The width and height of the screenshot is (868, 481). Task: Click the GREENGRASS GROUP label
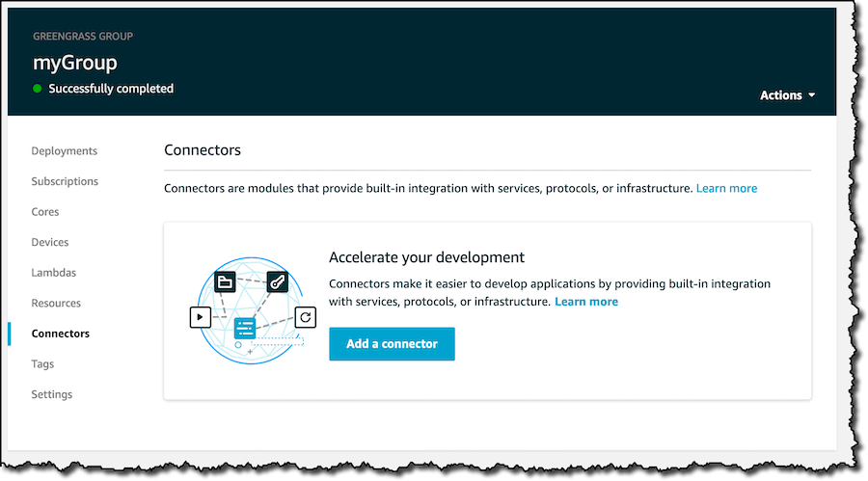pyautogui.click(x=83, y=37)
